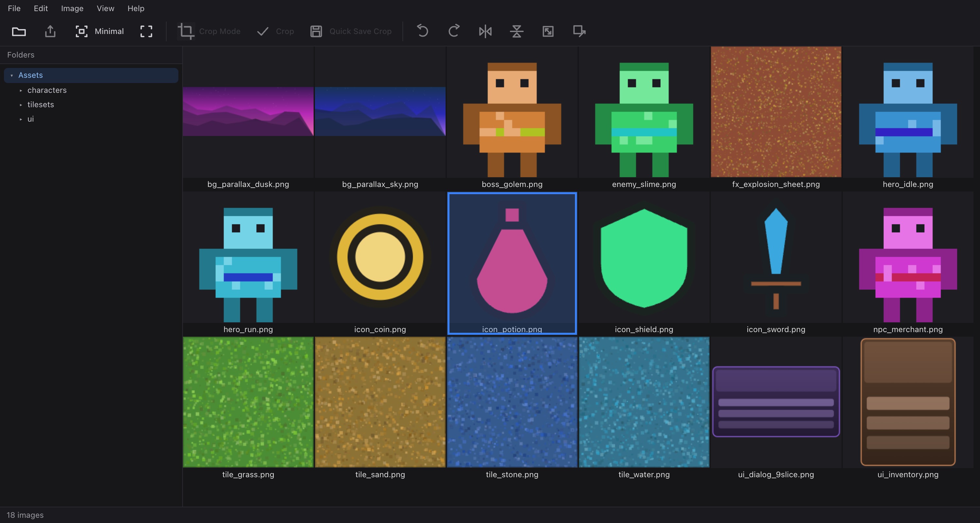The width and height of the screenshot is (980, 523).
Task: Click the Minimal label button
Action: (109, 31)
